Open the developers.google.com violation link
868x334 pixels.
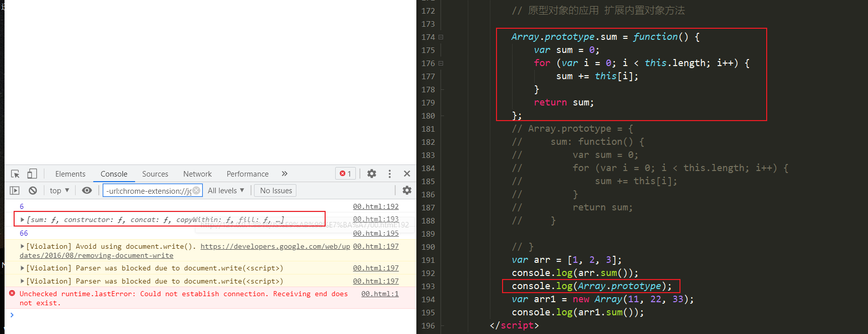tap(275, 246)
